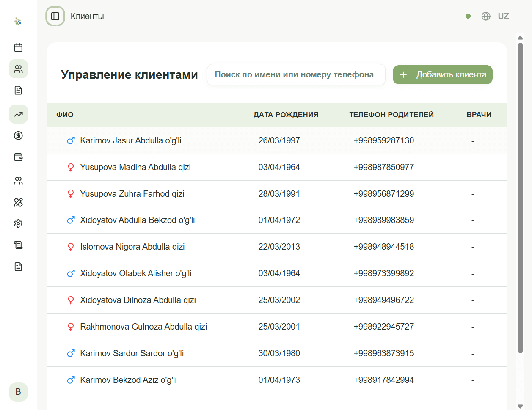Select client Islomova Nigora Abdulla qizi
The width and height of the screenshot is (532, 410).
132,247
